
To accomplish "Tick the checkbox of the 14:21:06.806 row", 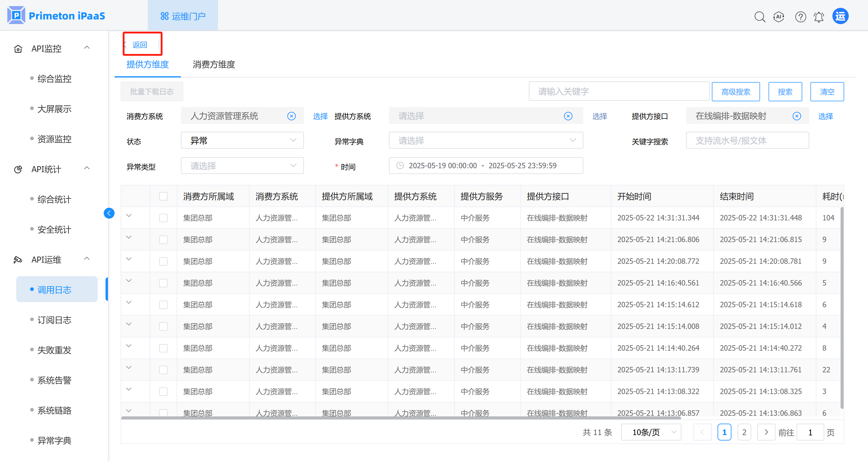I will [163, 239].
